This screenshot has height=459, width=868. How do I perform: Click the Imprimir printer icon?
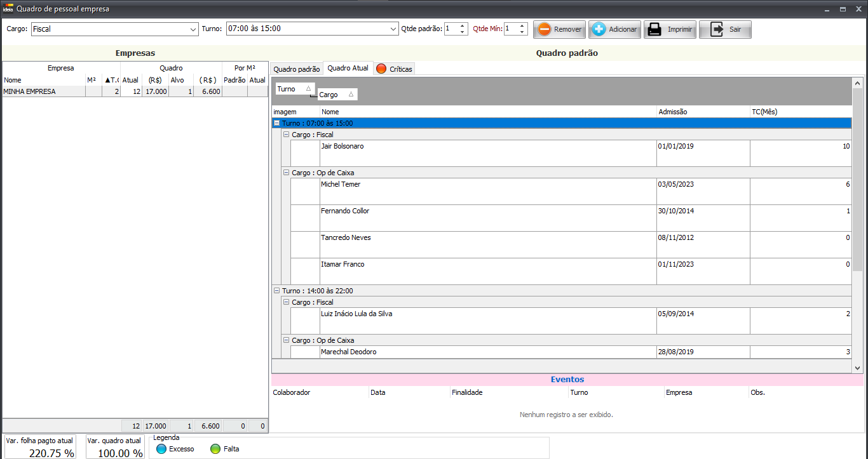[x=654, y=29]
